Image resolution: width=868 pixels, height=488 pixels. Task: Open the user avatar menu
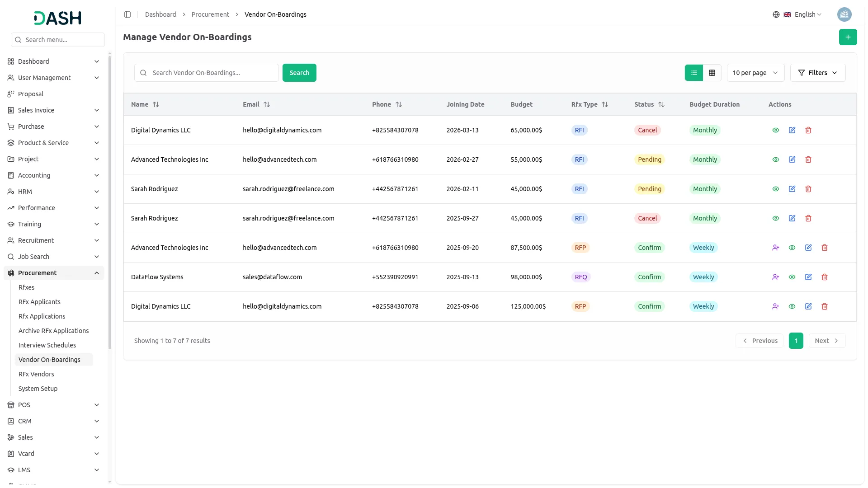pyautogui.click(x=844, y=14)
